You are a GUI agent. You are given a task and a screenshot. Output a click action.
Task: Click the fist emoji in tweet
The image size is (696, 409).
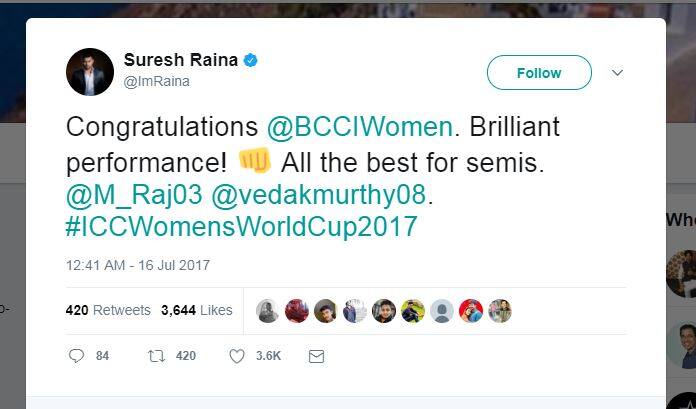(x=254, y=161)
